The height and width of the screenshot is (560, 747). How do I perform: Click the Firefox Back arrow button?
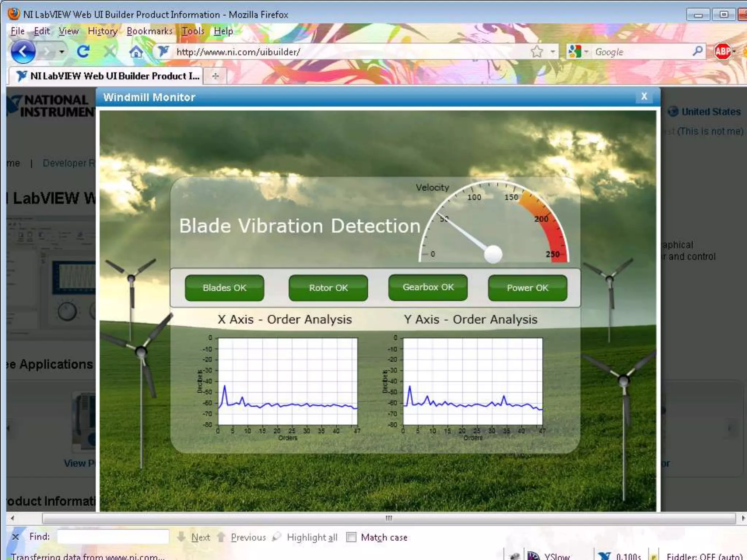23,52
